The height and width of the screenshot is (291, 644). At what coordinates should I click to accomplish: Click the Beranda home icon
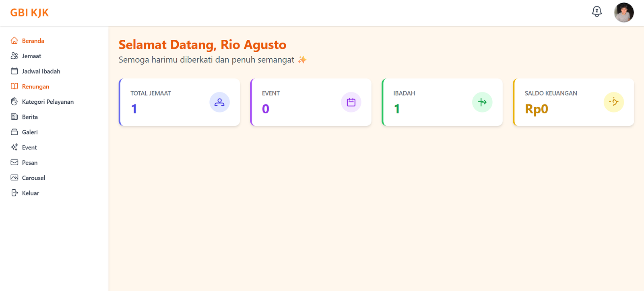(x=14, y=41)
